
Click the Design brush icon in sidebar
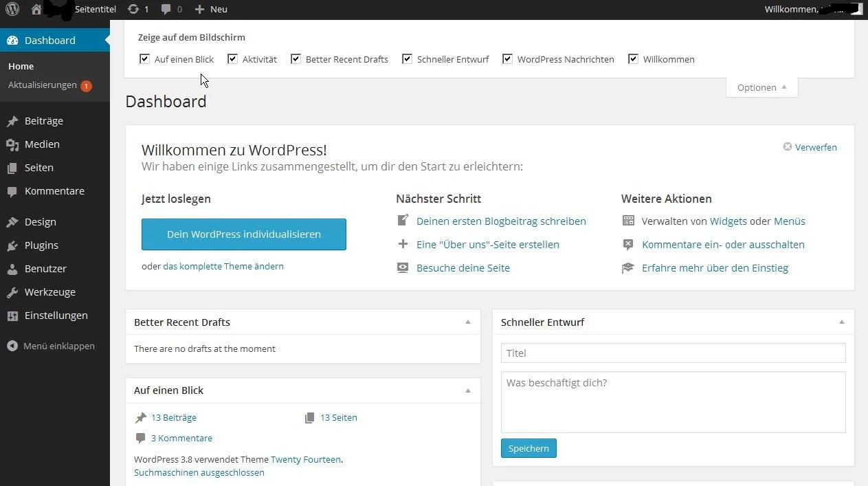tap(12, 222)
